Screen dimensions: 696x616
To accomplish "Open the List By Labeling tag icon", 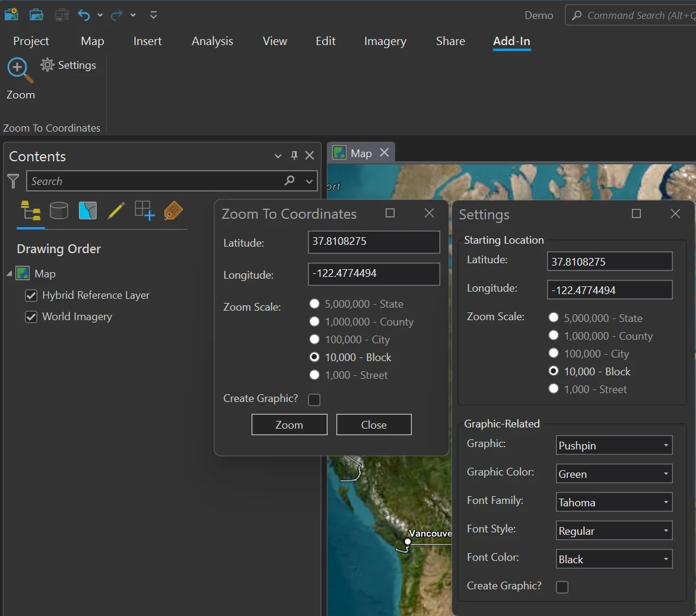I will 173,210.
